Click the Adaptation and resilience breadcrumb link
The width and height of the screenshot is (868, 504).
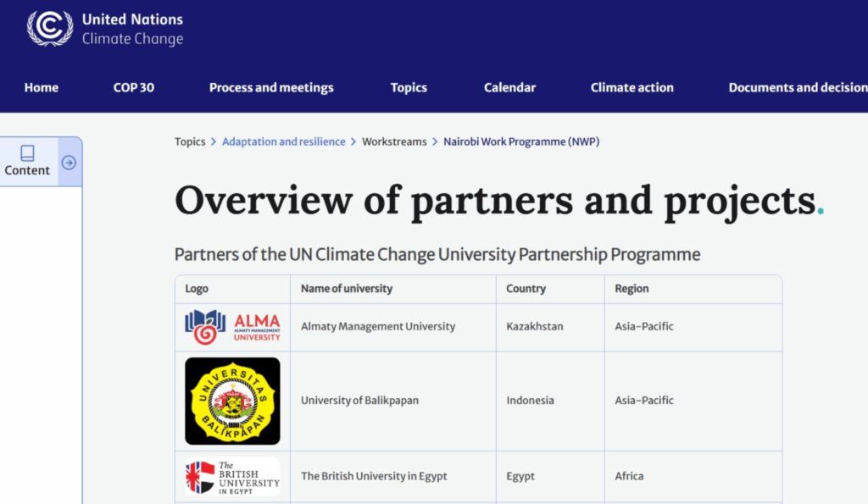coord(283,141)
